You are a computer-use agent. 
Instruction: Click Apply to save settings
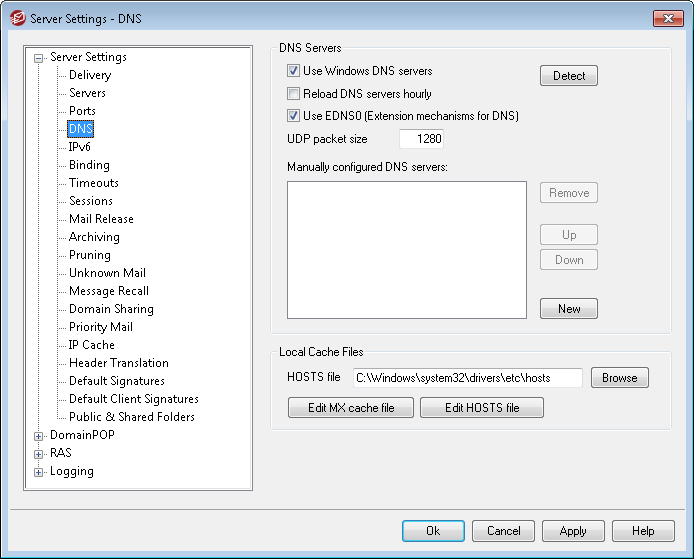(x=573, y=532)
